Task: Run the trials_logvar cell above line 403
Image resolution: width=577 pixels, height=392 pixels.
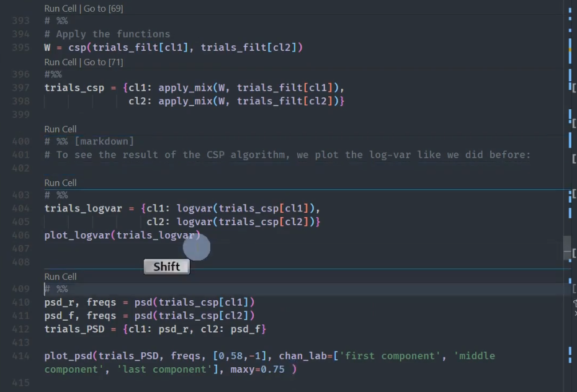Action: click(x=61, y=183)
